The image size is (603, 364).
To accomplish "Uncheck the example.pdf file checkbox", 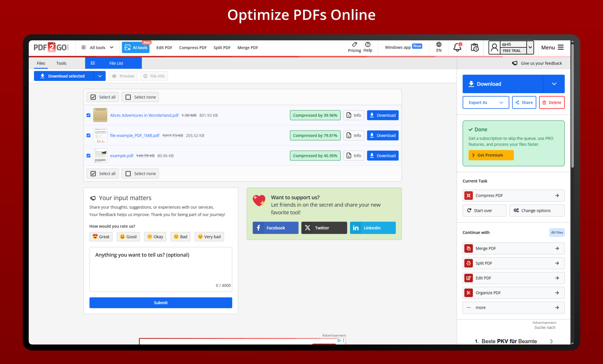I will coord(88,156).
